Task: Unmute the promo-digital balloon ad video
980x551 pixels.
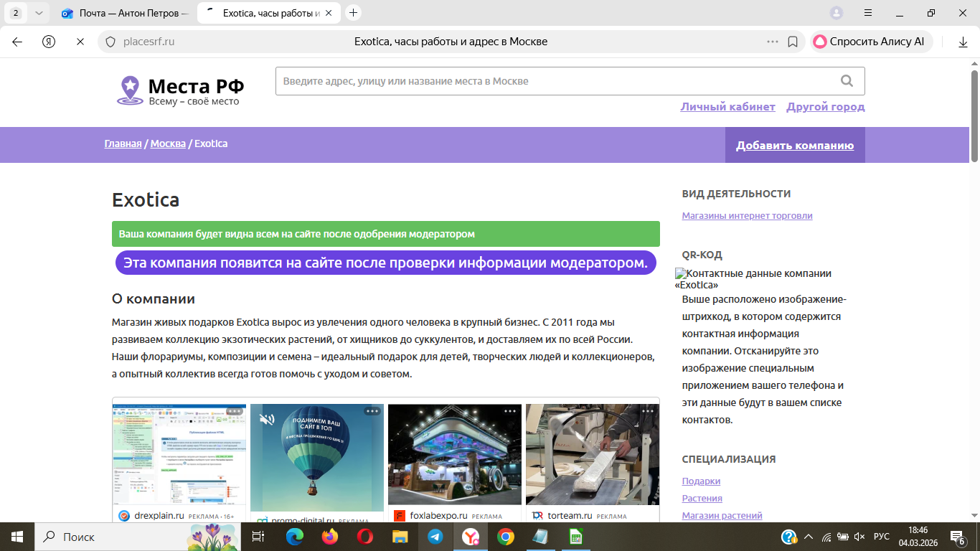Action: 267,419
